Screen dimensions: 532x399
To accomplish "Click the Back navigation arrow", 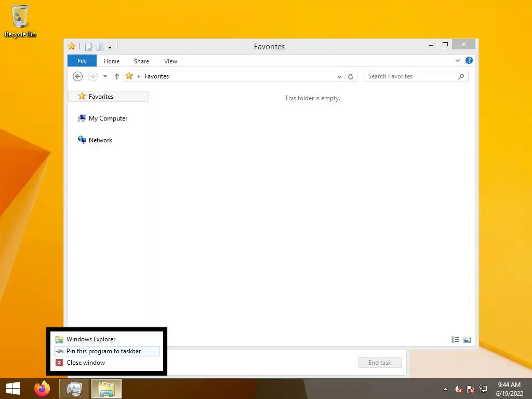I will (x=78, y=76).
